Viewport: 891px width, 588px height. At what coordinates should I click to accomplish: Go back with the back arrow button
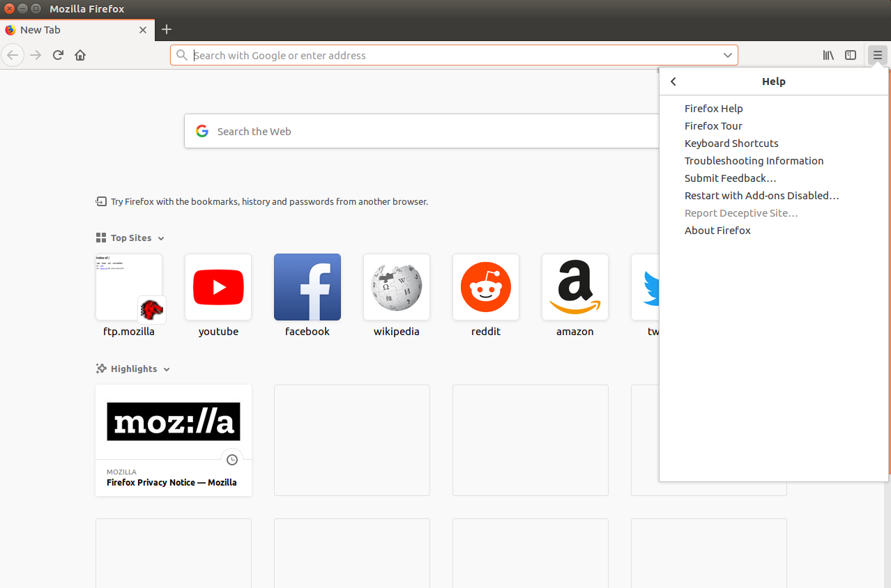[13, 55]
